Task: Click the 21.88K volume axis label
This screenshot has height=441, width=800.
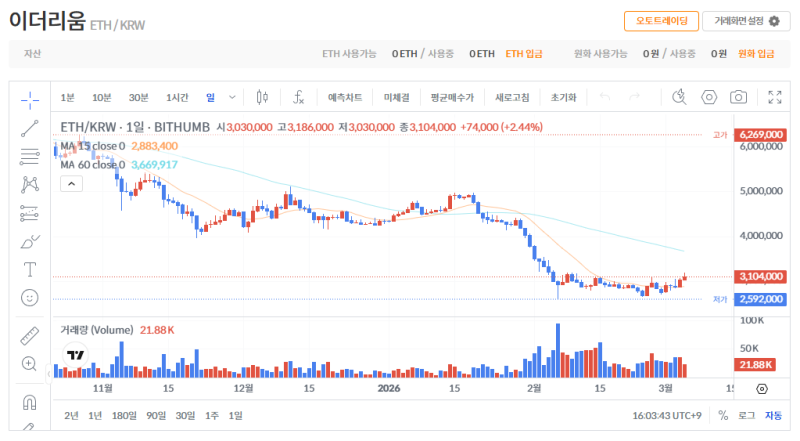Action: 756,364
